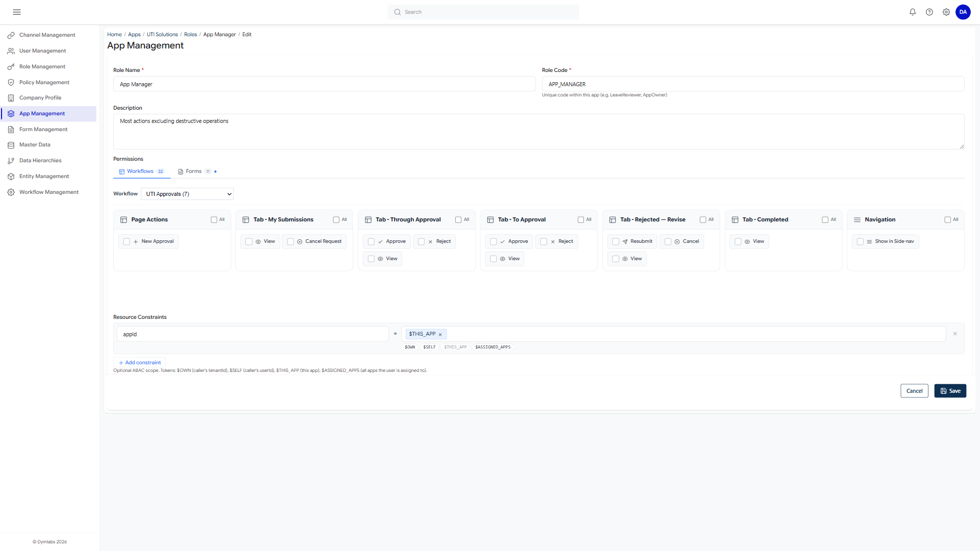Focus the Role Code input field
The height and width of the screenshot is (551, 980).
tap(753, 84)
